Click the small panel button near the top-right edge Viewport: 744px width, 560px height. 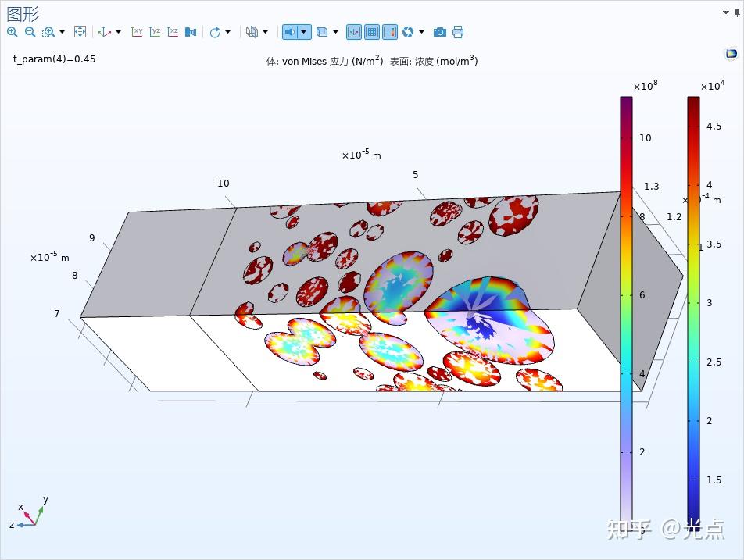point(731,53)
